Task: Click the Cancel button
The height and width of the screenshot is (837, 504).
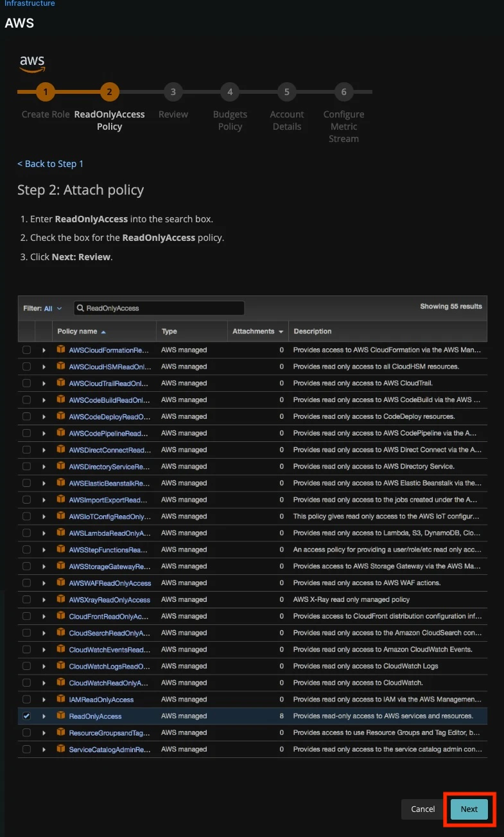Action: coord(423,809)
